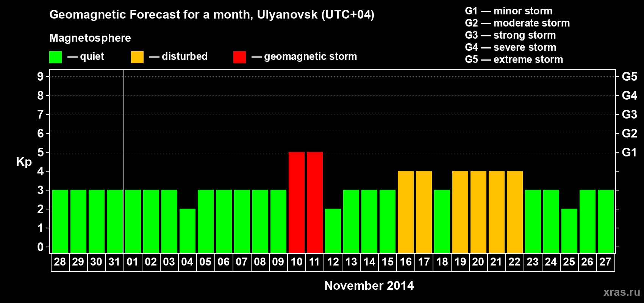Image resolution: width=644 pixels, height=303 pixels.
Task: Click the green bar for day 25
Action: coord(569,231)
